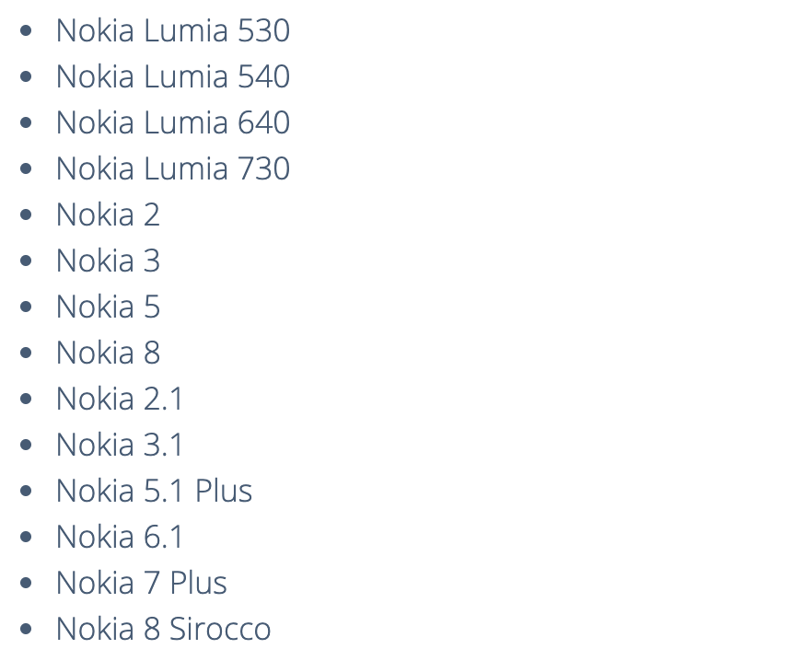The height and width of the screenshot is (672, 790).
Task: Select the Nokia Lumia 730 item
Action: coord(173,168)
